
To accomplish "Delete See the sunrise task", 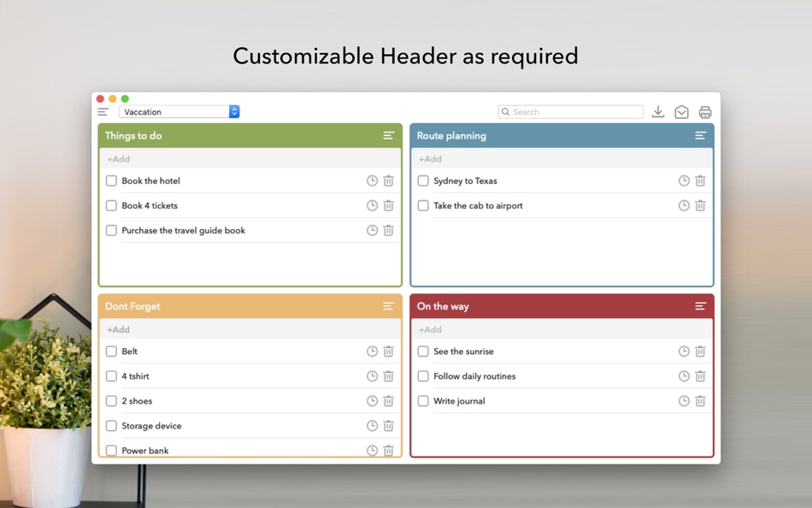I will [700, 351].
